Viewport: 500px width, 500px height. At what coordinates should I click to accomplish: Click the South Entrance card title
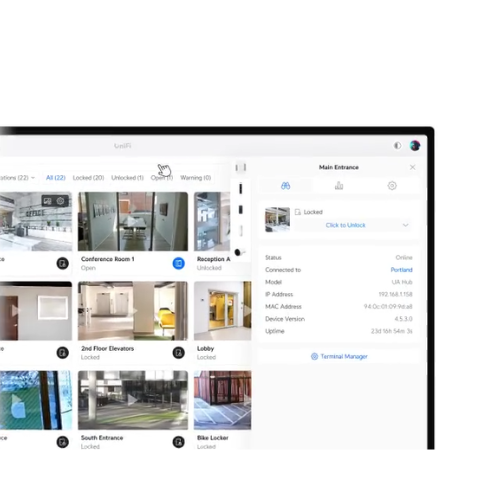[102, 438]
